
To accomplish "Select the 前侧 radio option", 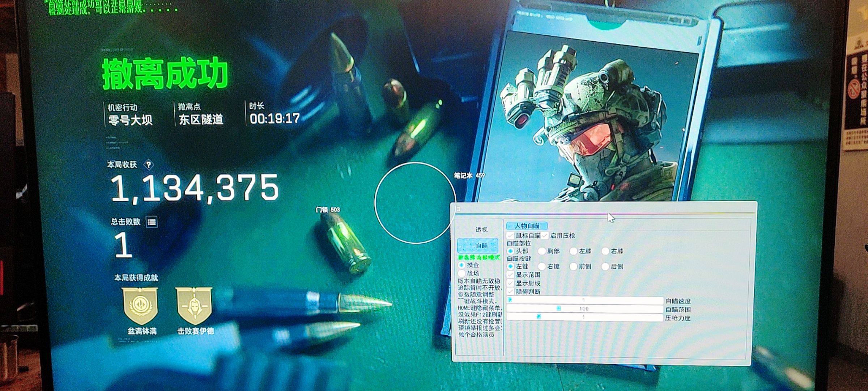I will pyautogui.click(x=573, y=266).
